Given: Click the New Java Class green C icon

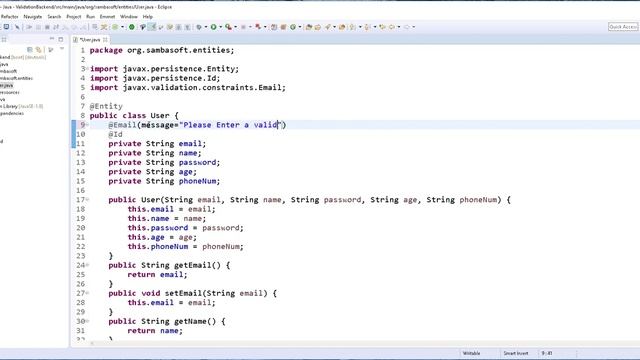Looking at the screenshot, I should point(293,27).
